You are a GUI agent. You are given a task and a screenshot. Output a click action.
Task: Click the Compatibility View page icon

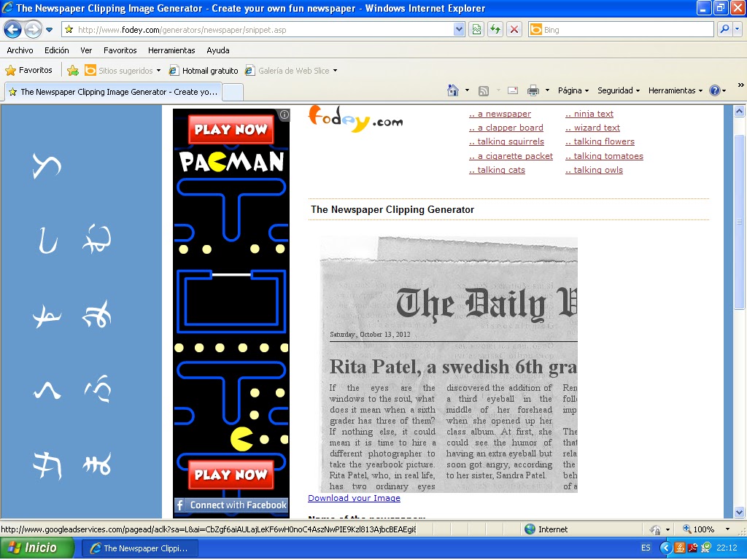[x=476, y=29]
